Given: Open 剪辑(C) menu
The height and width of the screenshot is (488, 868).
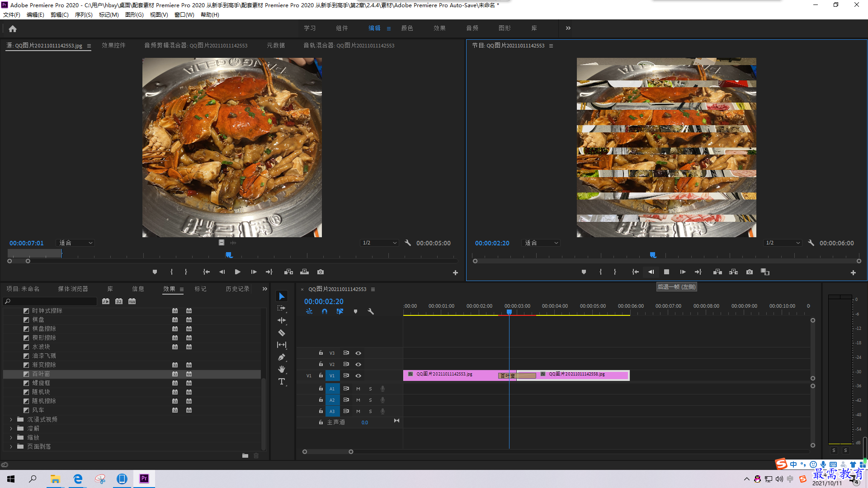Looking at the screenshot, I should pos(60,15).
